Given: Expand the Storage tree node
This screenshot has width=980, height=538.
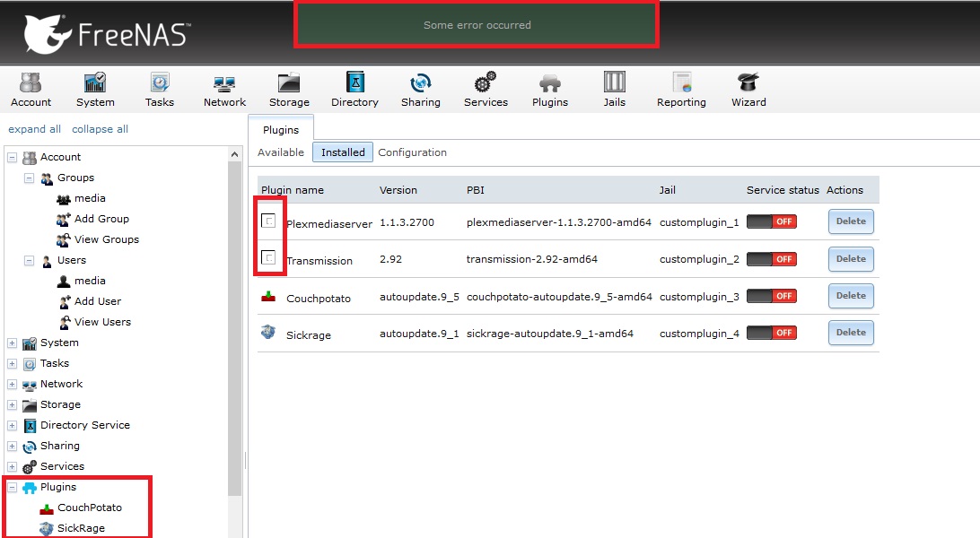Looking at the screenshot, I should coord(12,404).
